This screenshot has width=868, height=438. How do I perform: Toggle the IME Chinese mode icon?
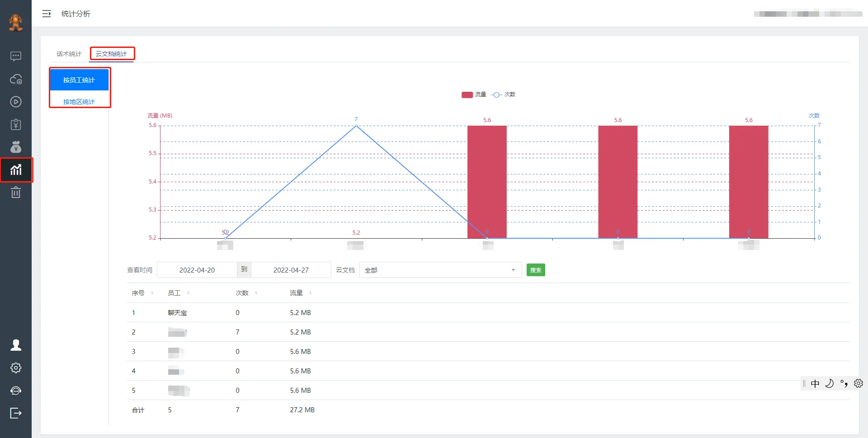pyautogui.click(x=815, y=384)
